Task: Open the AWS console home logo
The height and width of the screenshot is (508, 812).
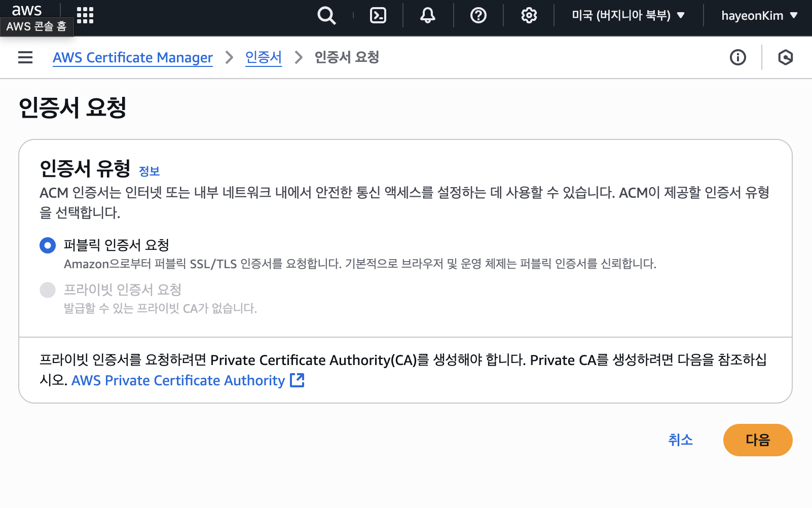Action: (27, 10)
